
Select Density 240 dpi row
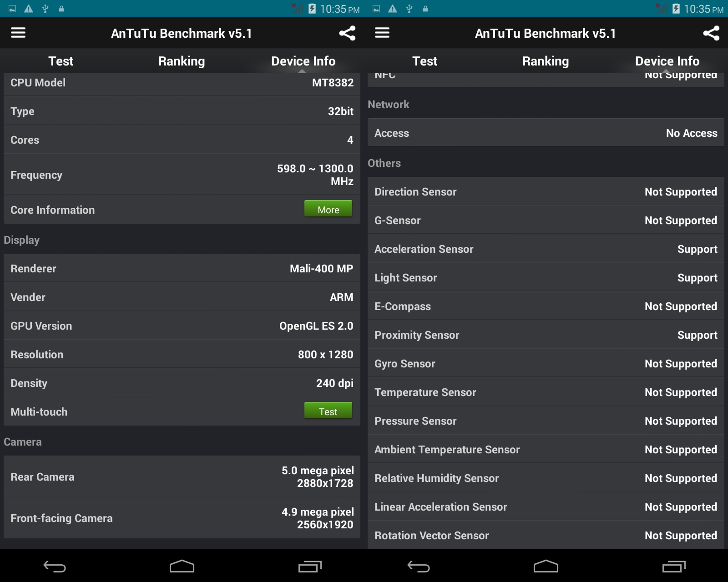[182, 383]
